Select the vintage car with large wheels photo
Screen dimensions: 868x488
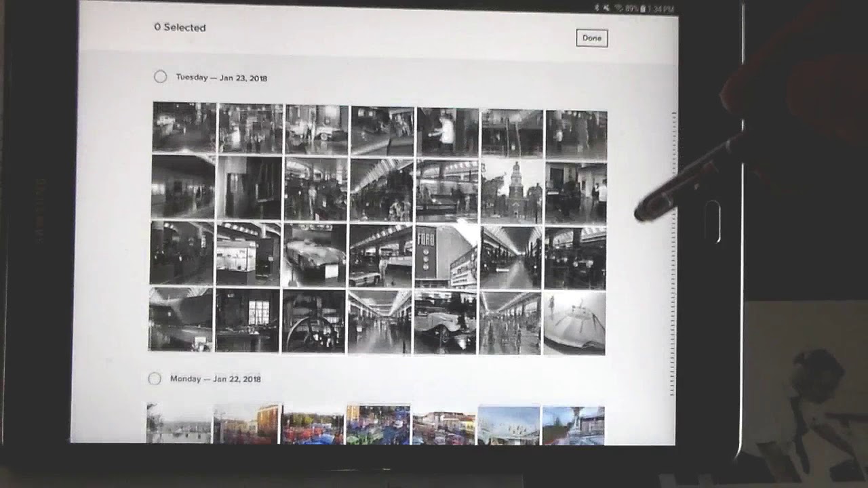coord(445,323)
